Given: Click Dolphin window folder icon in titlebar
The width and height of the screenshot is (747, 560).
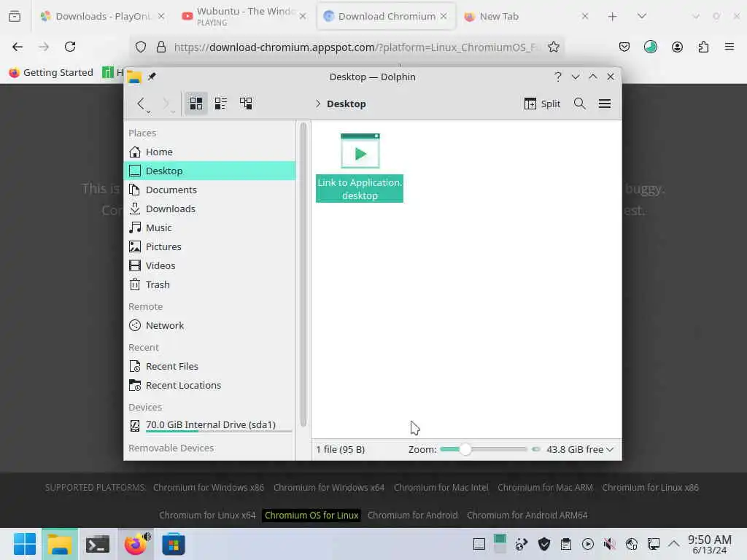Looking at the screenshot, I should coord(134,77).
